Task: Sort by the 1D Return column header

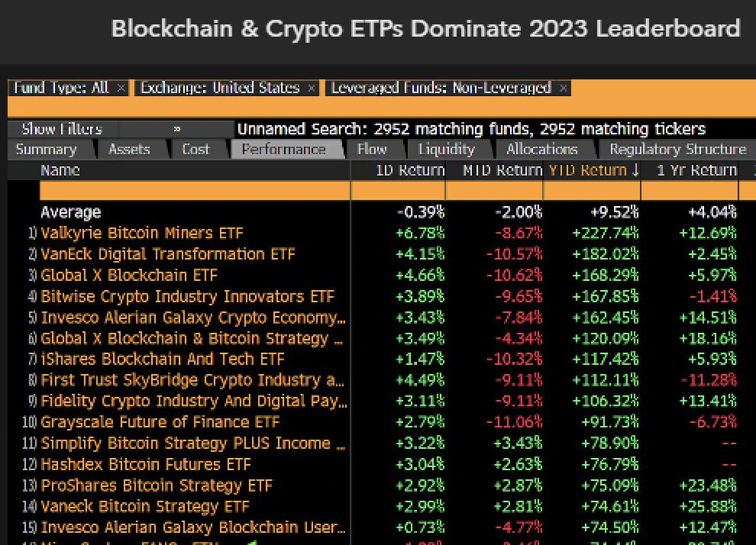Action: (410, 170)
